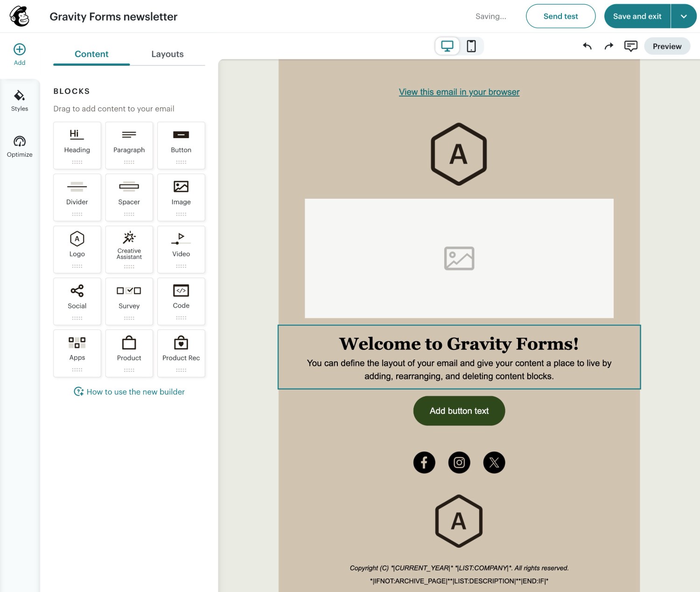This screenshot has width=700, height=592.
Task: Click 'View this email in your browser' link
Action: tap(459, 92)
